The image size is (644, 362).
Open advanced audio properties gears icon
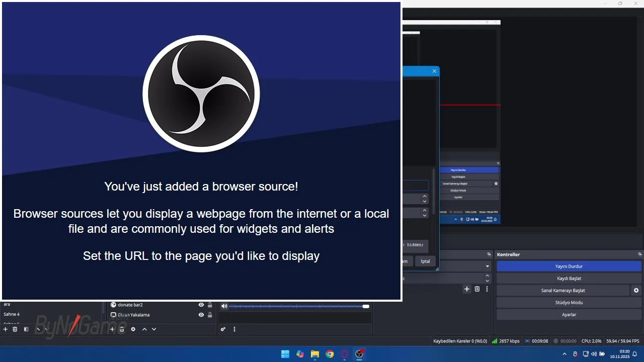click(x=223, y=329)
